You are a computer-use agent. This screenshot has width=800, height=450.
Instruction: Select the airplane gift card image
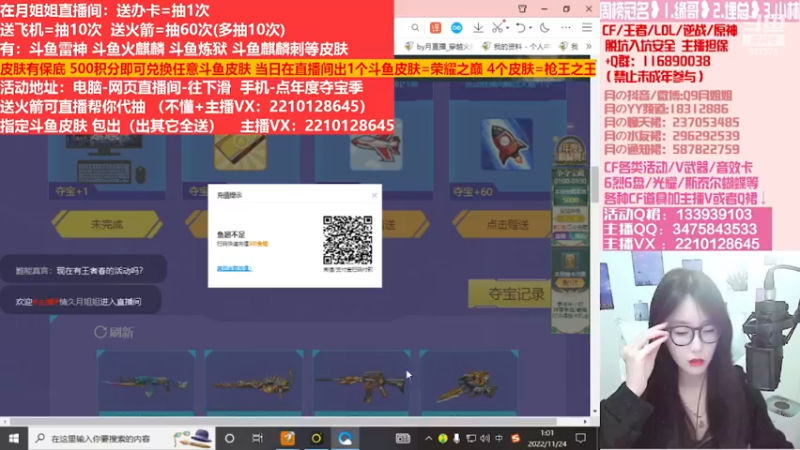376,144
